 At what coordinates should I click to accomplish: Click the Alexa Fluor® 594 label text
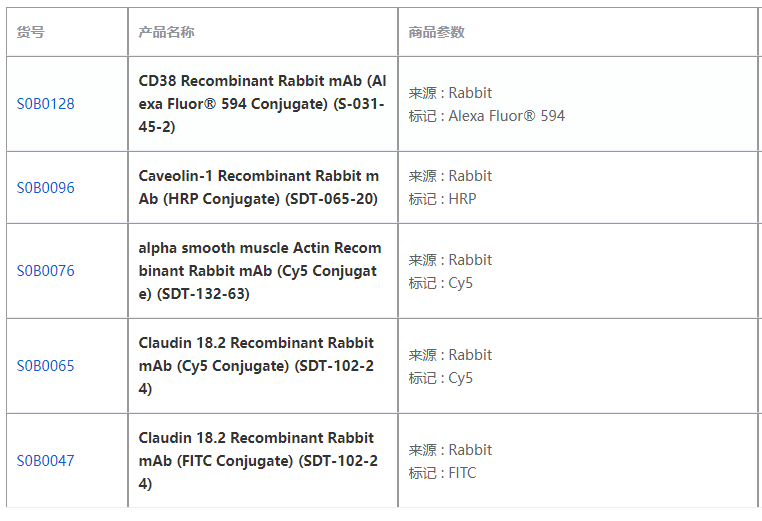(506, 116)
